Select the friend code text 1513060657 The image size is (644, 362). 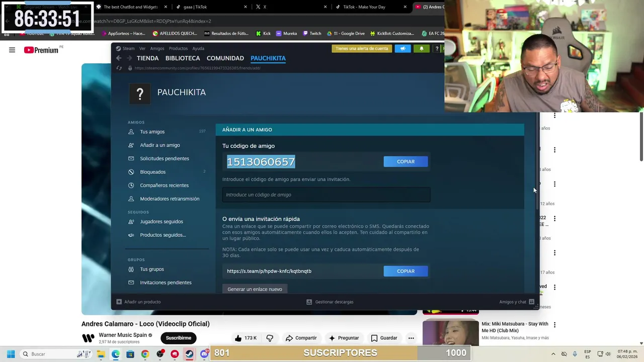pyautogui.click(x=261, y=161)
